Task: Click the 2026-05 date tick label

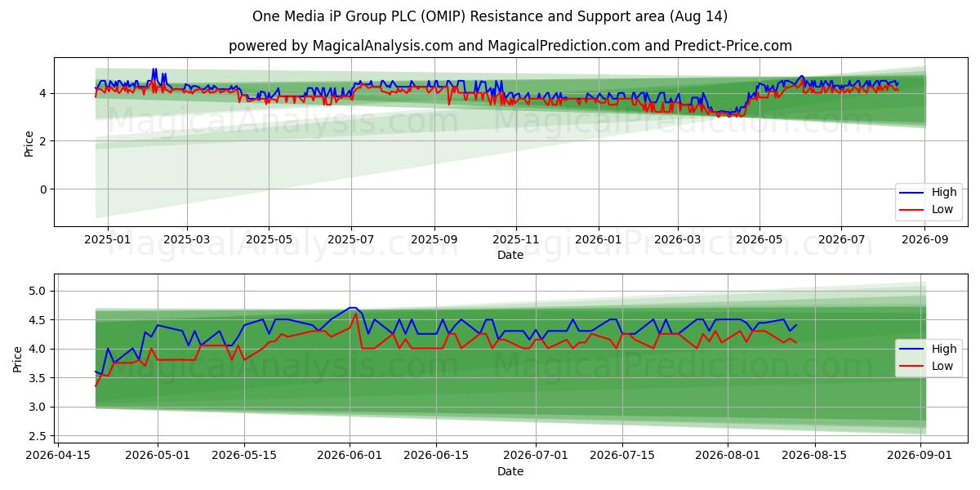Action: point(759,239)
